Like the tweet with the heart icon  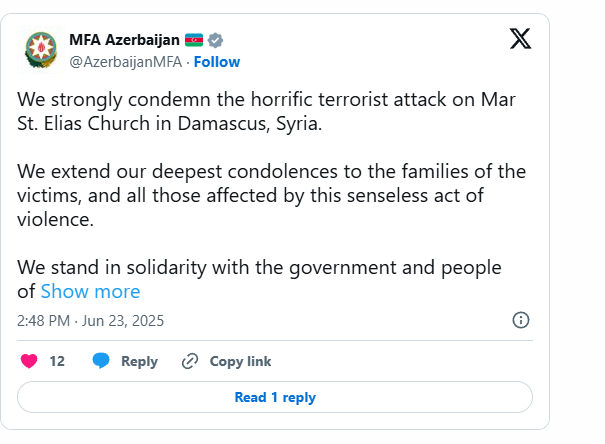coord(29,361)
